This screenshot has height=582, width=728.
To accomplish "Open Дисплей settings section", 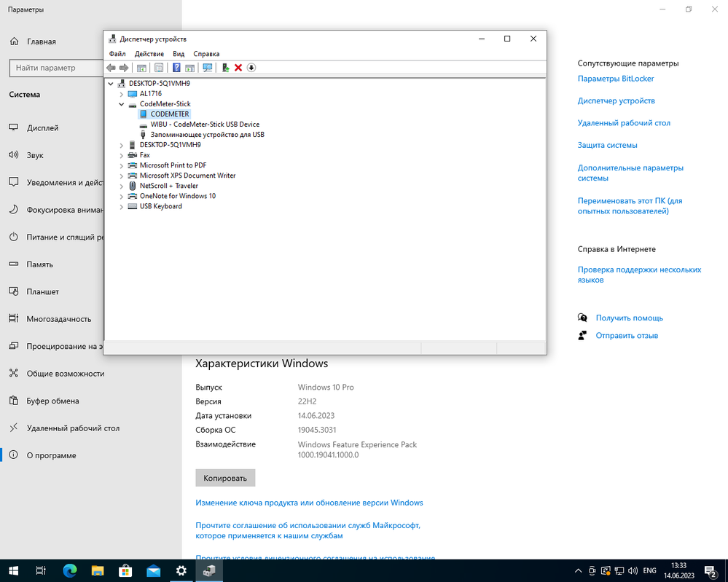I will pyautogui.click(x=43, y=127).
